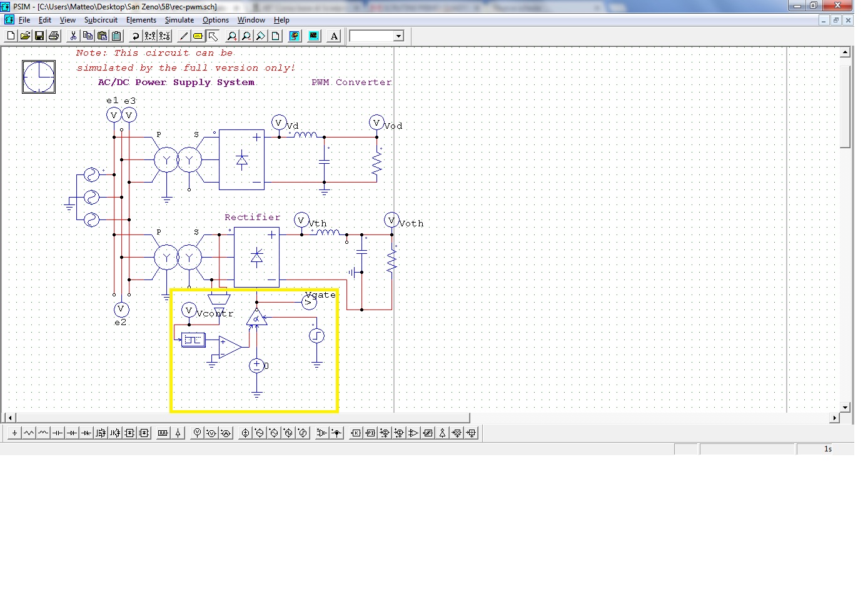
Task: Click the simulation control clock element
Action: (x=39, y=77)
